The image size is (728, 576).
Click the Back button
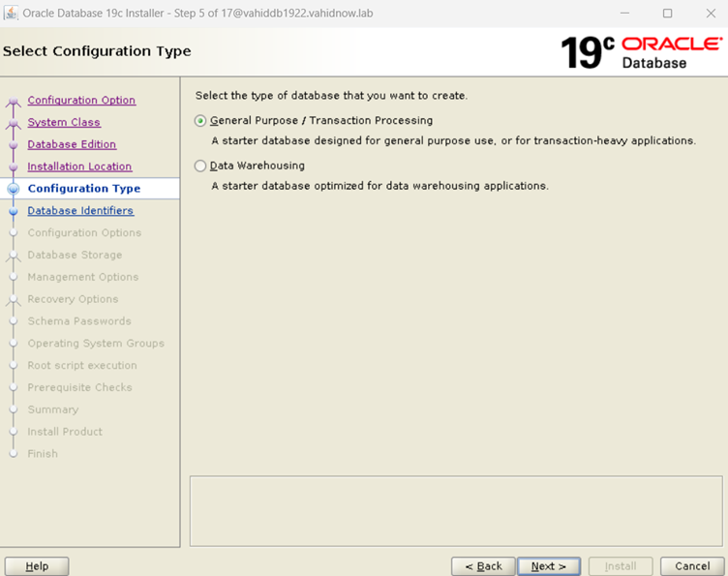point(482,566)
